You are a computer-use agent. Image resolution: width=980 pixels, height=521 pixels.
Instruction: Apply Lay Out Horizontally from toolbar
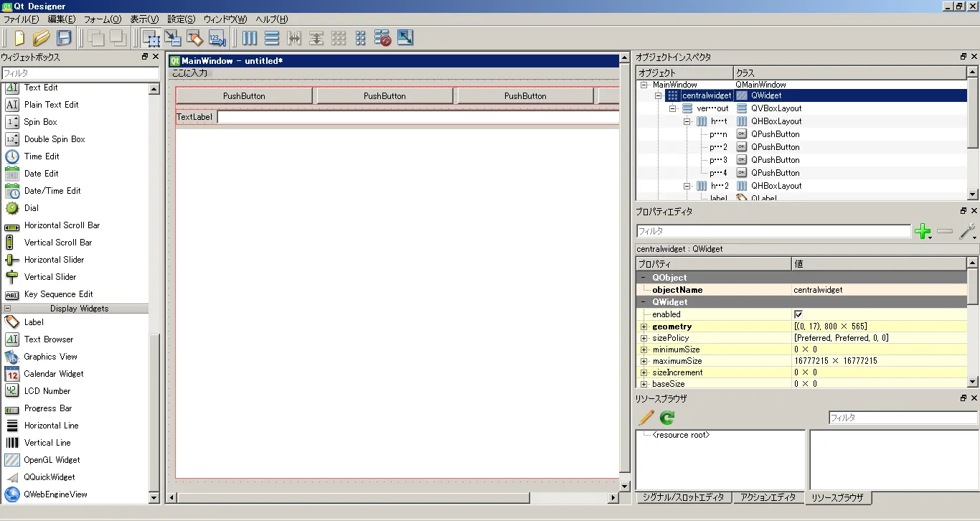click(x=249, y=38)
